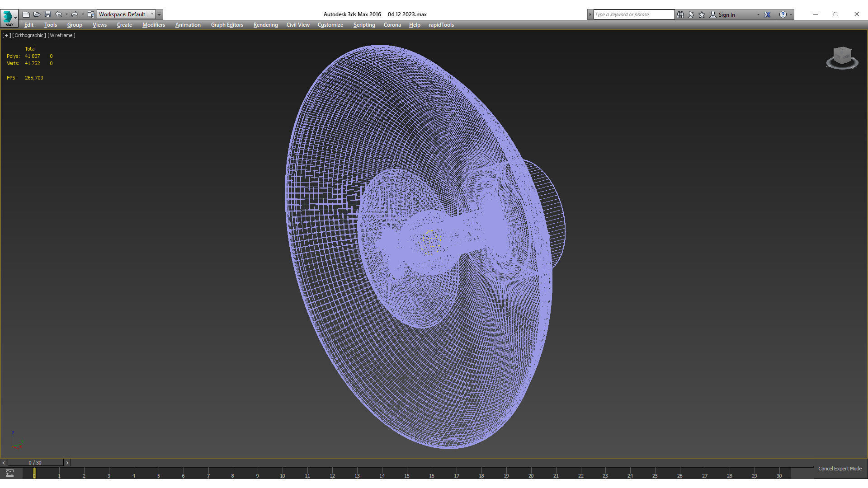The width and height of the screenshot is (868, 488).
Task: Click frame 15 on the timeline
Action: coord(407,474)
